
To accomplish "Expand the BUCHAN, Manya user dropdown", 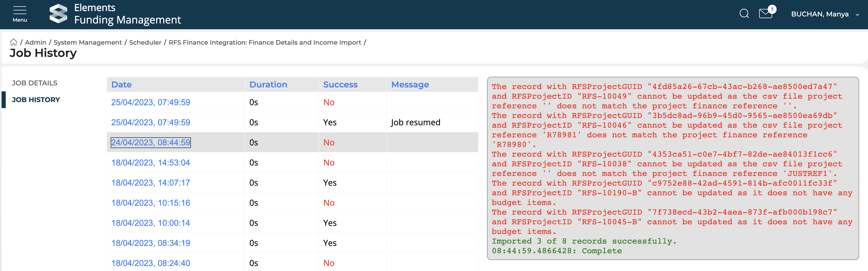I will [825, 14].
